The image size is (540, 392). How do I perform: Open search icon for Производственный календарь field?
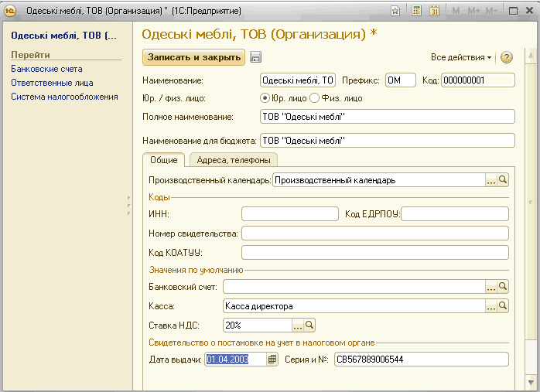click(503, 180)
